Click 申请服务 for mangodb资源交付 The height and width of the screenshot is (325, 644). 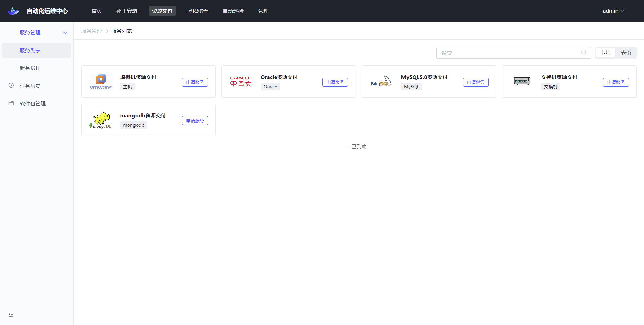[x=195, y=121]
